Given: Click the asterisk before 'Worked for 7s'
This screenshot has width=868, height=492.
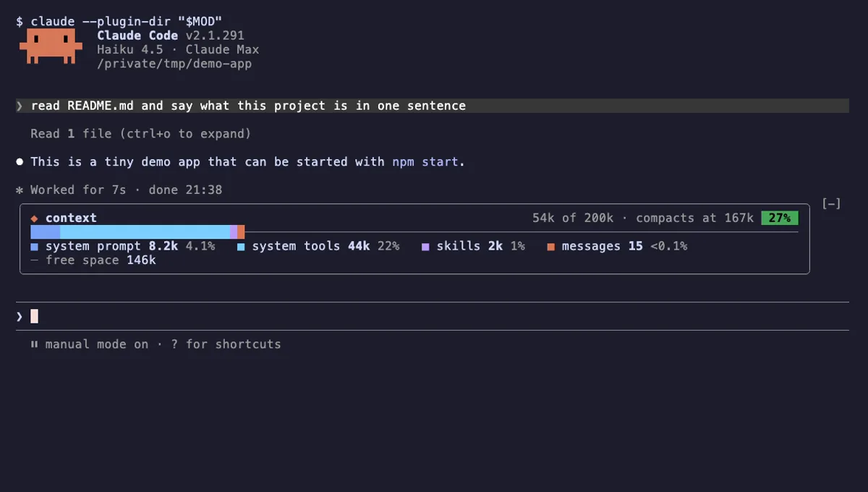Looking at the screenshot, I should click(20, 190).
